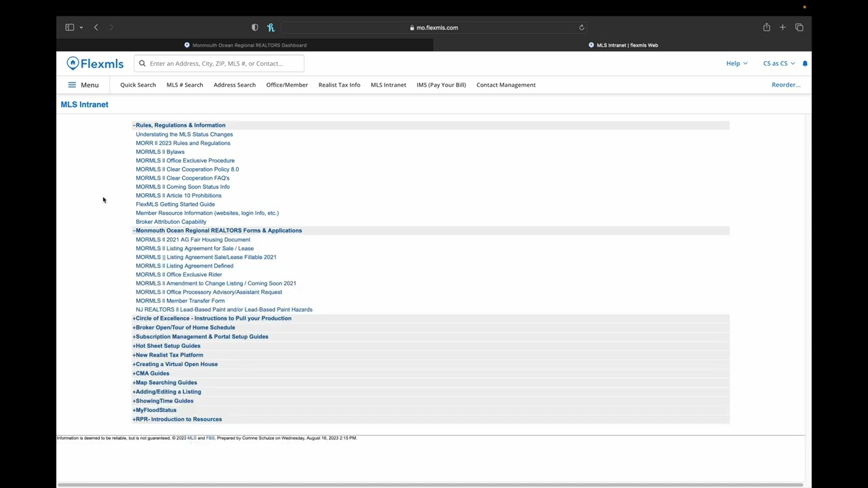This screenshot has width=868, height=488.
Task: Open MORMLS Listing Agreement Defined
Action: point(184,266)
